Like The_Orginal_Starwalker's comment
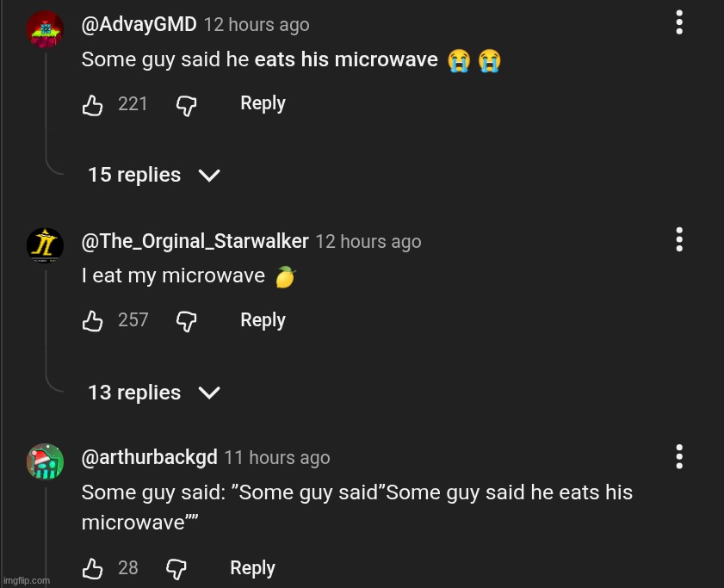The width and height of the screenshot is (724, 588). 92,320
